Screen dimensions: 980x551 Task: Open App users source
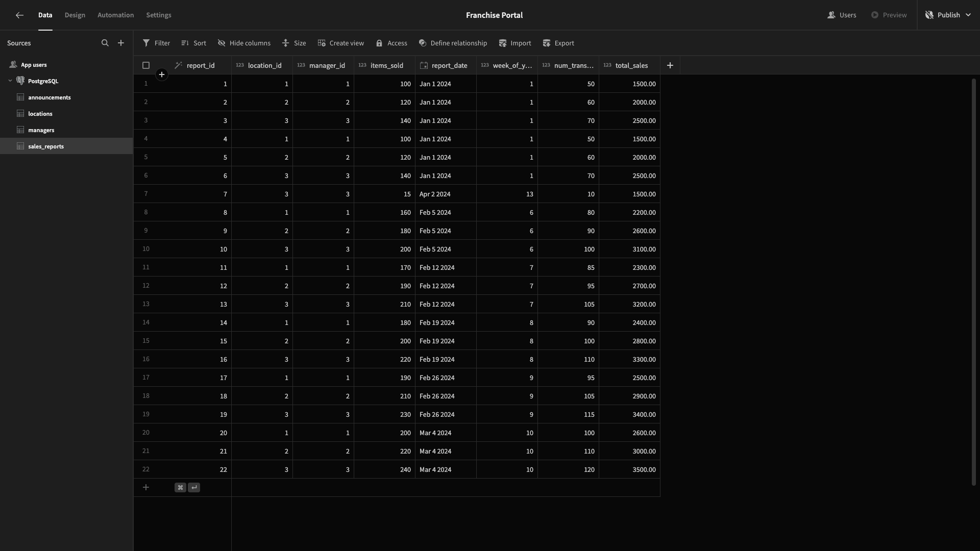coord(66,65)
